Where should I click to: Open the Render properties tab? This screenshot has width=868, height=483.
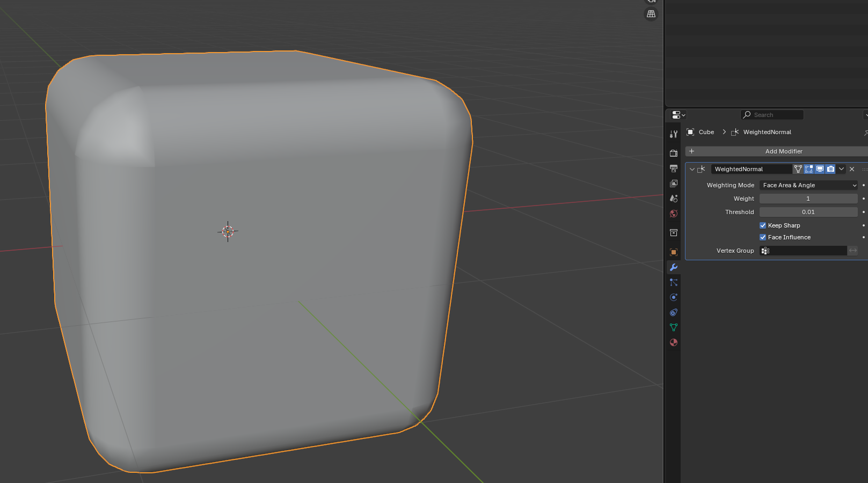point(674,153)
